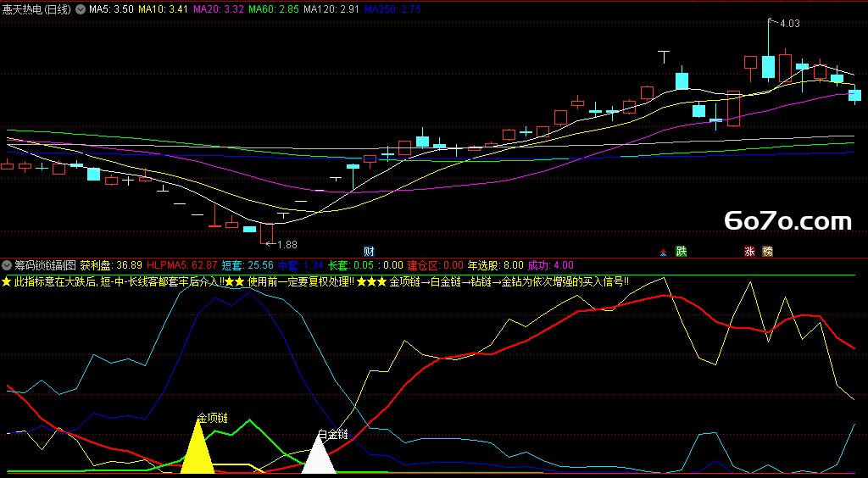
Task: Click the 白金链 label text
Action: [x=332, y=434]
